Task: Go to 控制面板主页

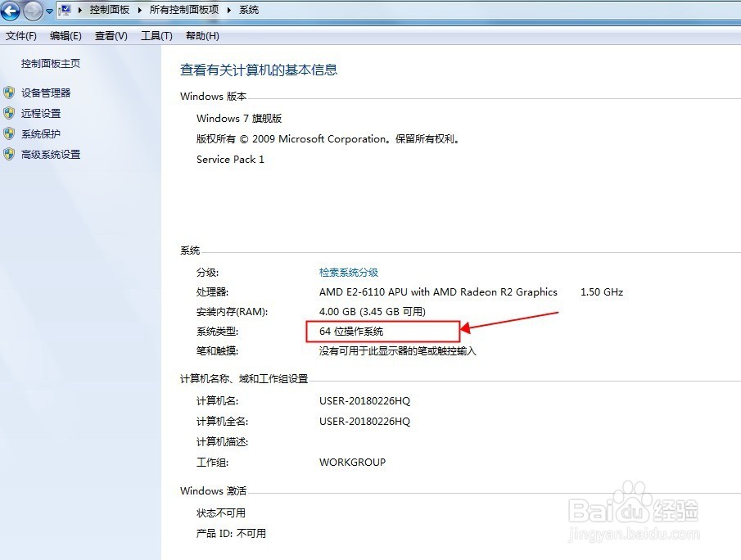Action: 51,64
